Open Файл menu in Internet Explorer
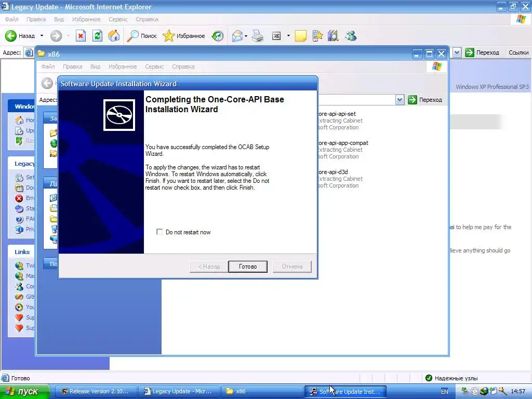 [x=11, y=19]
